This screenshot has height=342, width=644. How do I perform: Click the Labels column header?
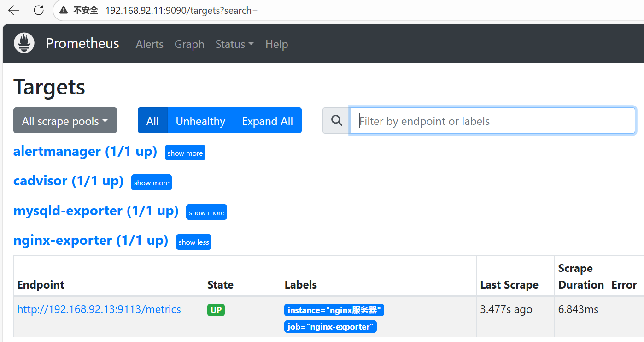tap(300, 285)
